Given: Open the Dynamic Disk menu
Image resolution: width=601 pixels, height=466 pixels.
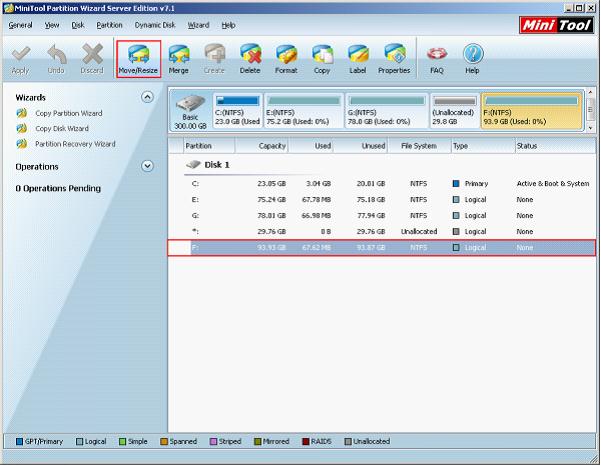Looking at the screenshot, I should [155, 25].
